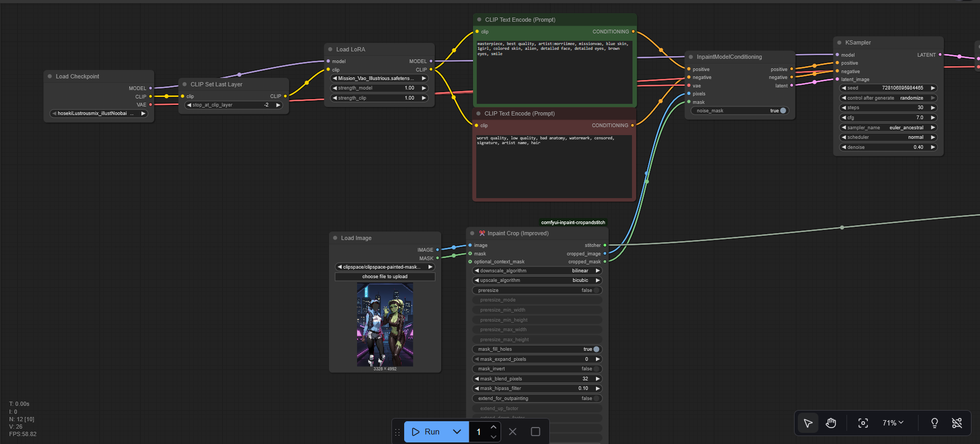
Task: Open the 71% zoom level dropdown
Action: [x=893, y=423]
